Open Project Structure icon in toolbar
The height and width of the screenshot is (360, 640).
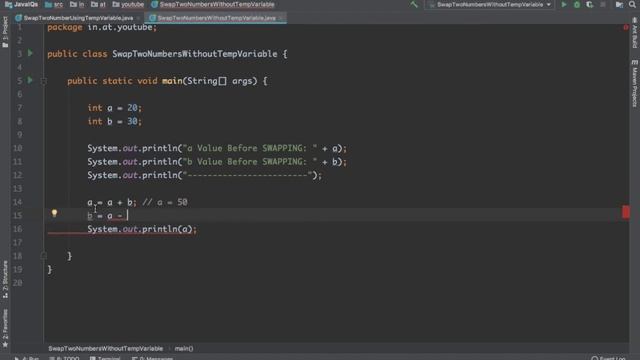pos(619,4)
